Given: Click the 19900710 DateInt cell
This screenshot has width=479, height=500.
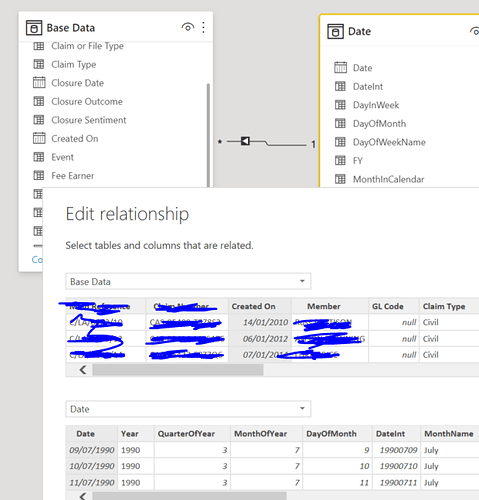Looking at the screenshot, I should 396,466.
